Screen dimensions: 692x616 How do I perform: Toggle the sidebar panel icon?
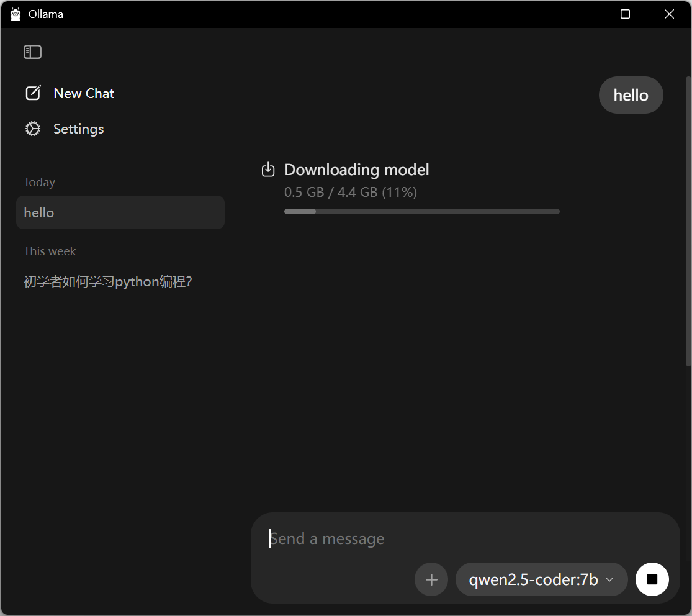point(32,52)
